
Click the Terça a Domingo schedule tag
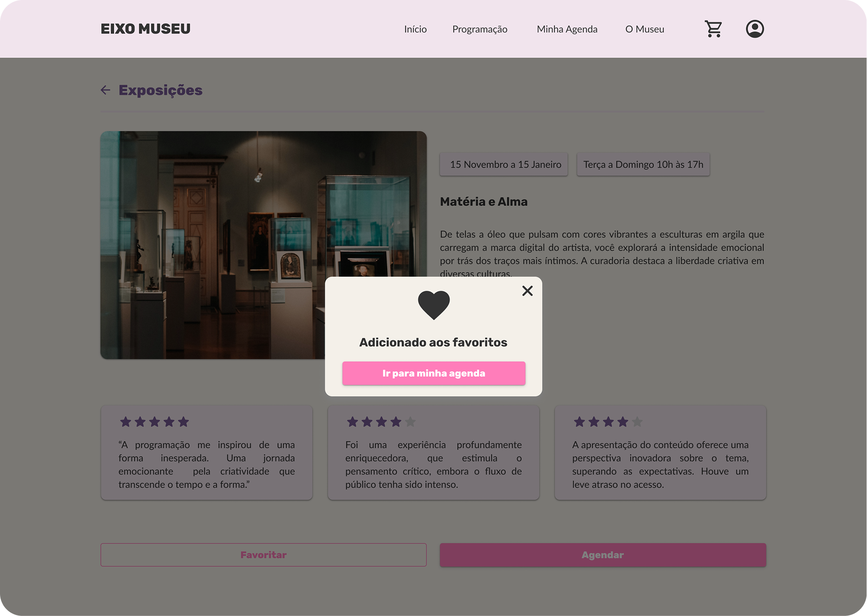[643, 164]
